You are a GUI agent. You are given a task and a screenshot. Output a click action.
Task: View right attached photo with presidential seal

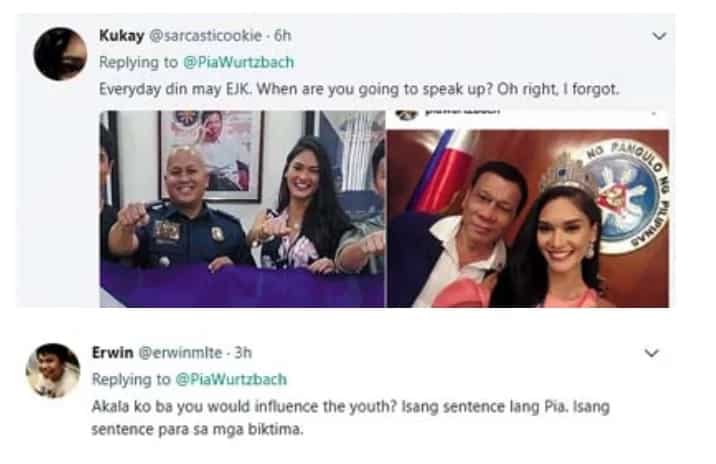tap(528, 209)
